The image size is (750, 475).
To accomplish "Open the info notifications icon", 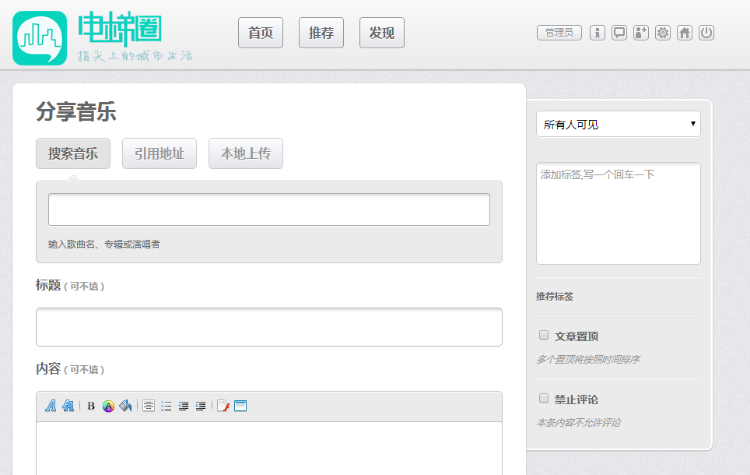I will pyautogui.click(x=597, y=33).
